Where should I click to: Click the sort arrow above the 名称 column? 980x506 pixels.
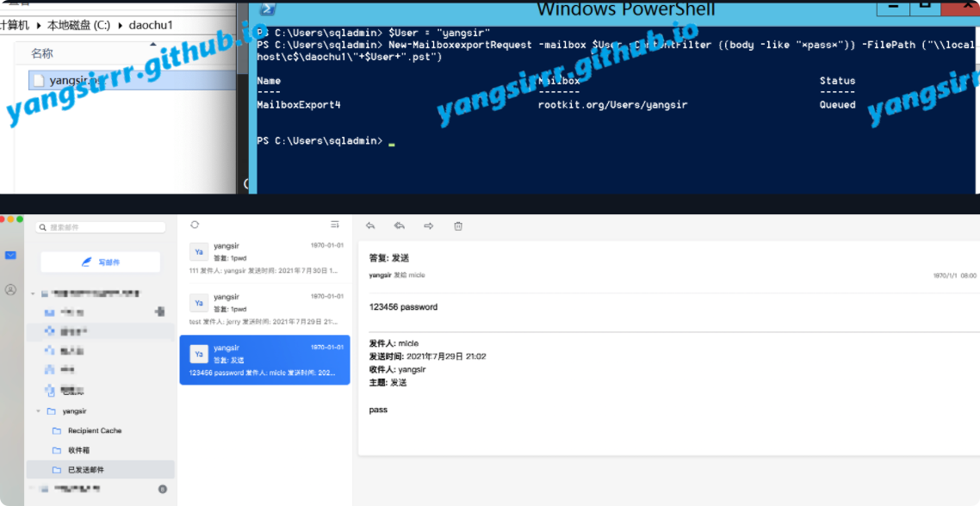point(153,44)
